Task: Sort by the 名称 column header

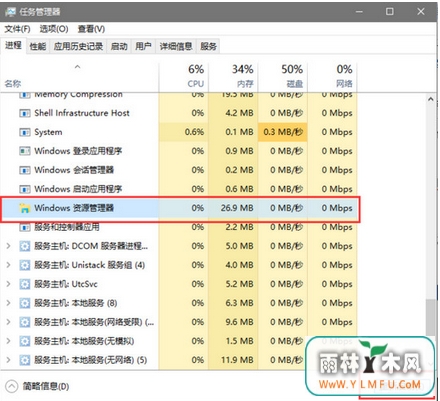Action: coord(13,83)
